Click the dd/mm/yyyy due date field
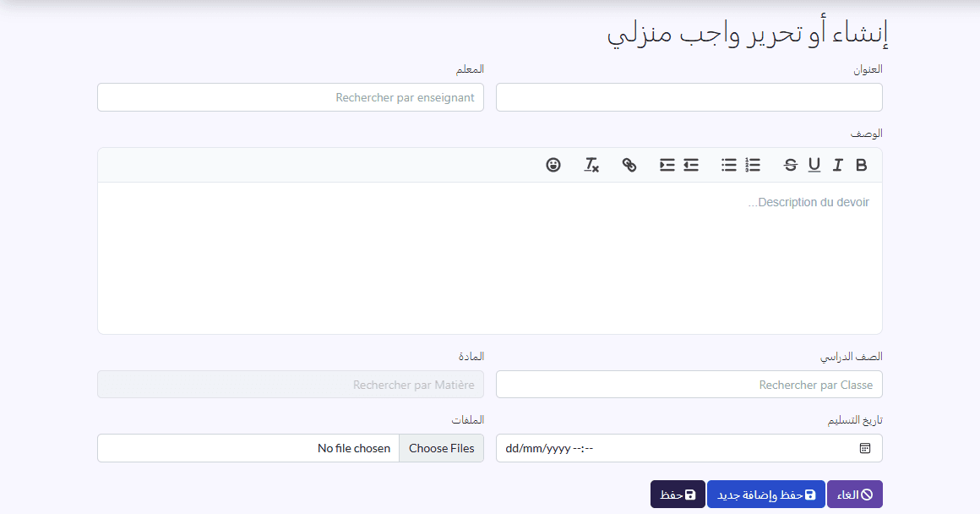980x514 pixels. pyautogui.click(x=689, y=448)
